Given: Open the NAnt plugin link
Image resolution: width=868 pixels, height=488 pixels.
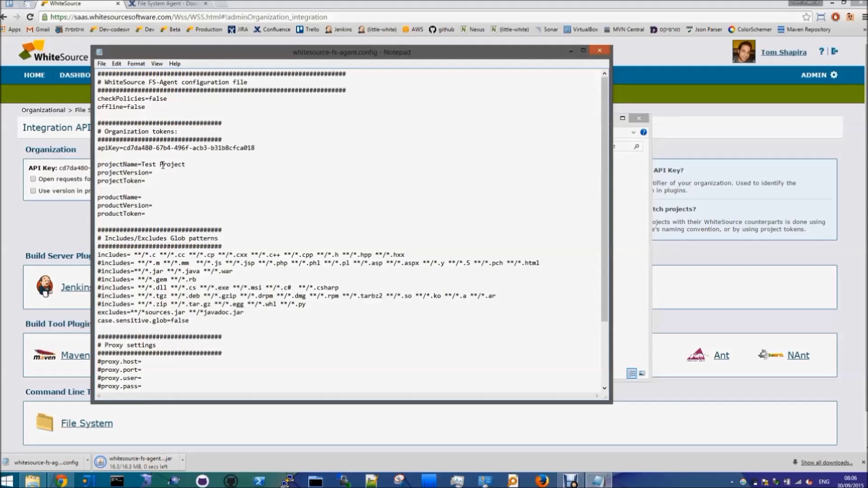Looking at the screenshot, I should coord(798,356).
